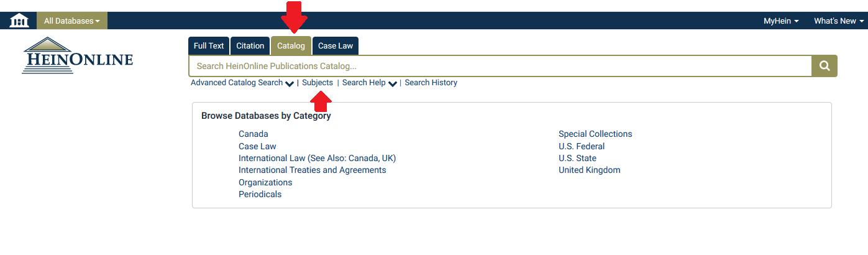Switch to the Citation tab
Image resolution: width=868 pixels, height=255 pixels.
[250, 46]
